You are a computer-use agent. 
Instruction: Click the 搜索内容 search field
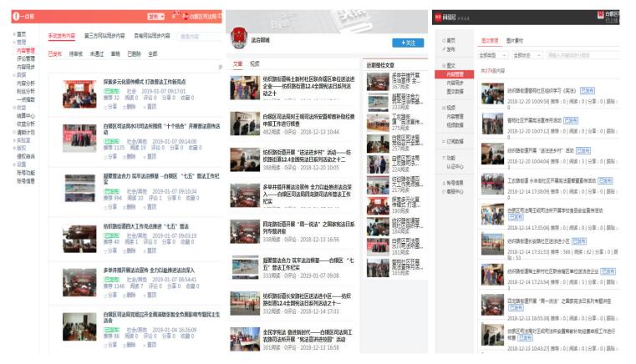pyautogui.click(x=200, y=37)
